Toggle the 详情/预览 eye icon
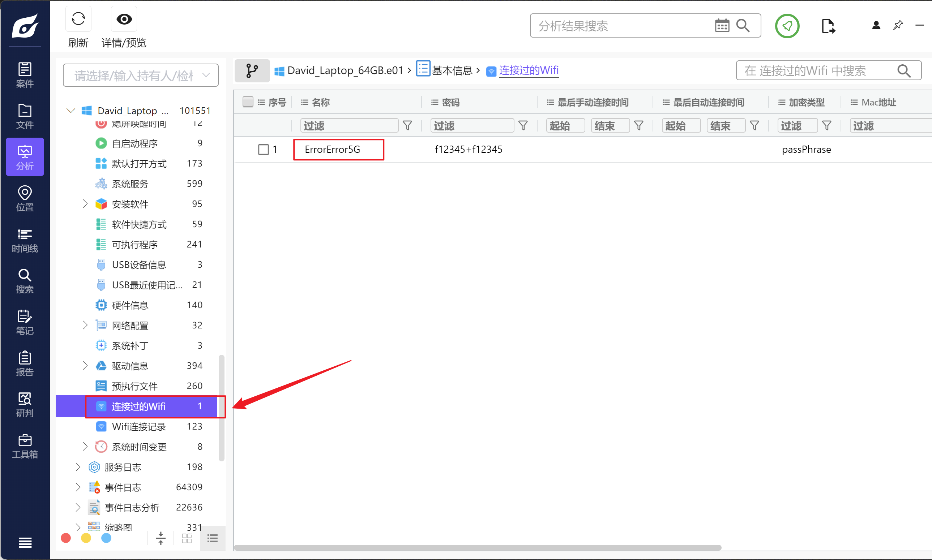The height and width of the screenshot is (560, 932). [124, 19]
